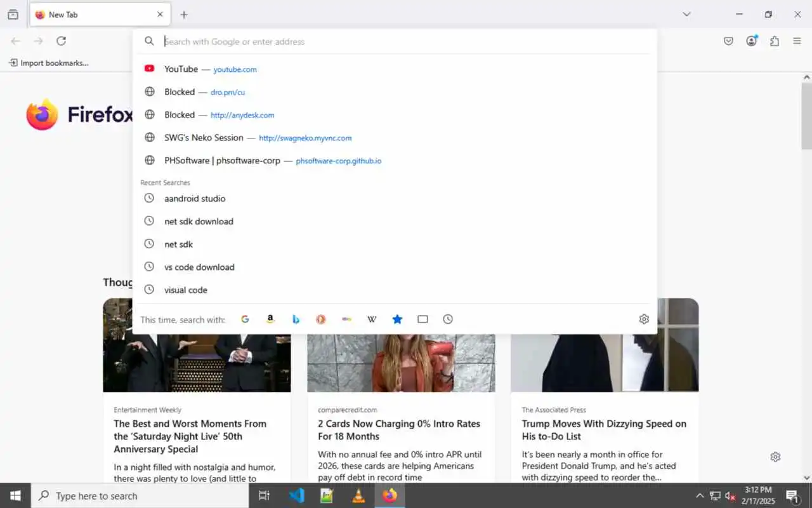The width and height of the screenshot is (812, 508).
Task: Open the Notepad++ icon on taskbar
Action: (x=327, y=496)
